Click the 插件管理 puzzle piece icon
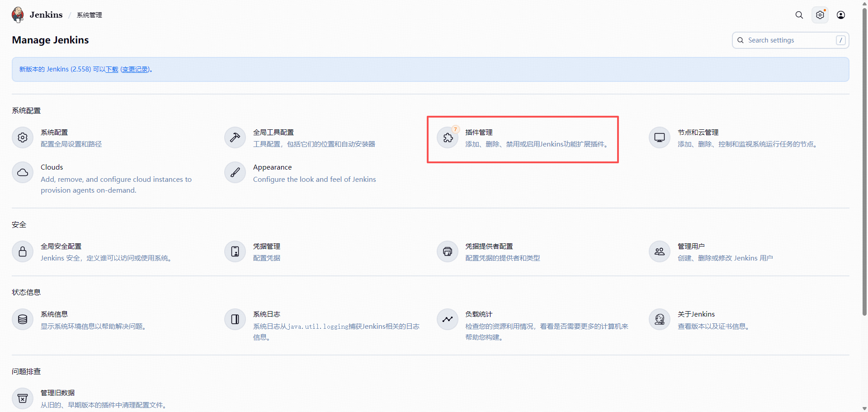 [x=448, y=137]
